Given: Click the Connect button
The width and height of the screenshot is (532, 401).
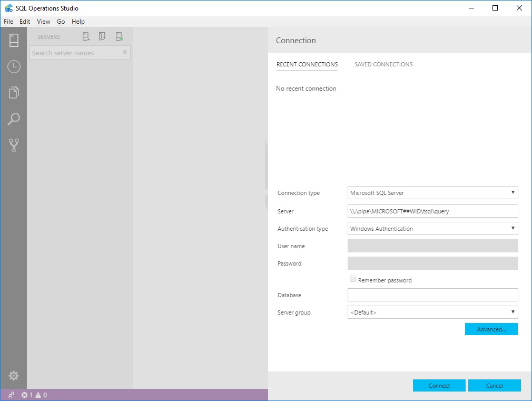Looking at the screenshot, I should click(439, 385).
